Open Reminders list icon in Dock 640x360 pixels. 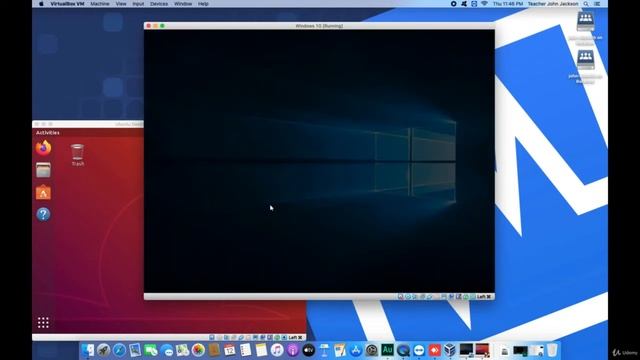(x=245, y=350)
